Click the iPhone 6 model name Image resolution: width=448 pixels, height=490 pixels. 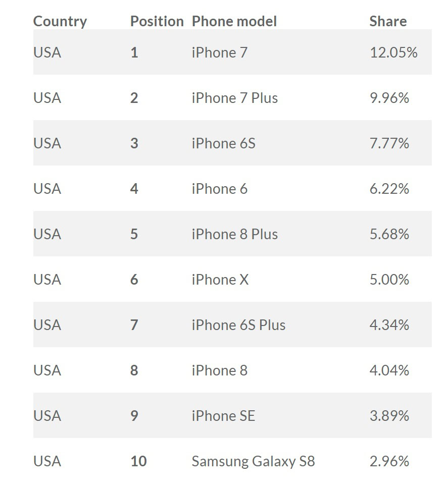click(x=219, y=189)
